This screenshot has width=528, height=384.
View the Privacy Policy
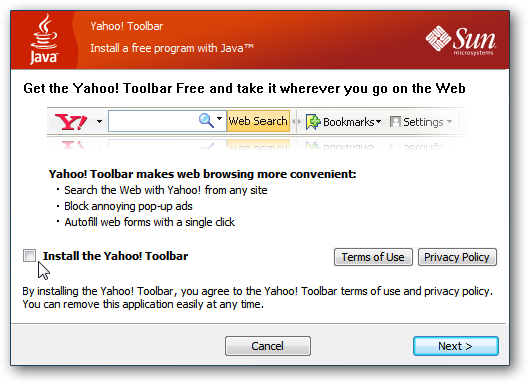click(457, 257)
